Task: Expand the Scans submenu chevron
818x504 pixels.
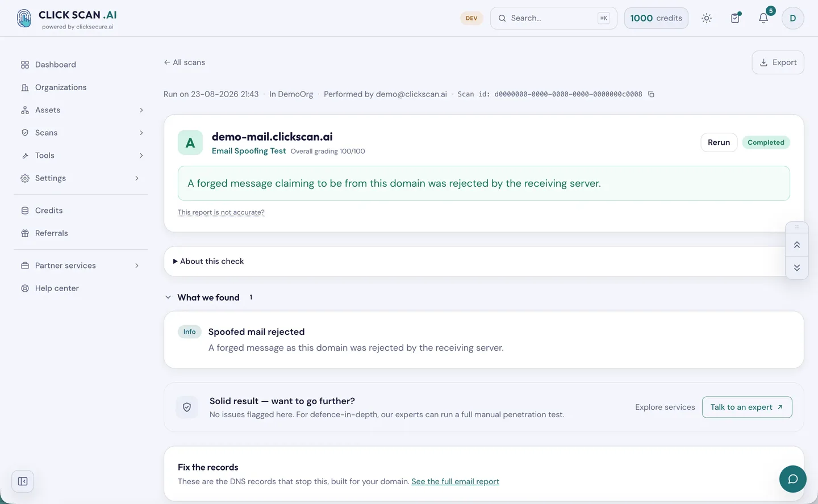Action: click(141, 133)
